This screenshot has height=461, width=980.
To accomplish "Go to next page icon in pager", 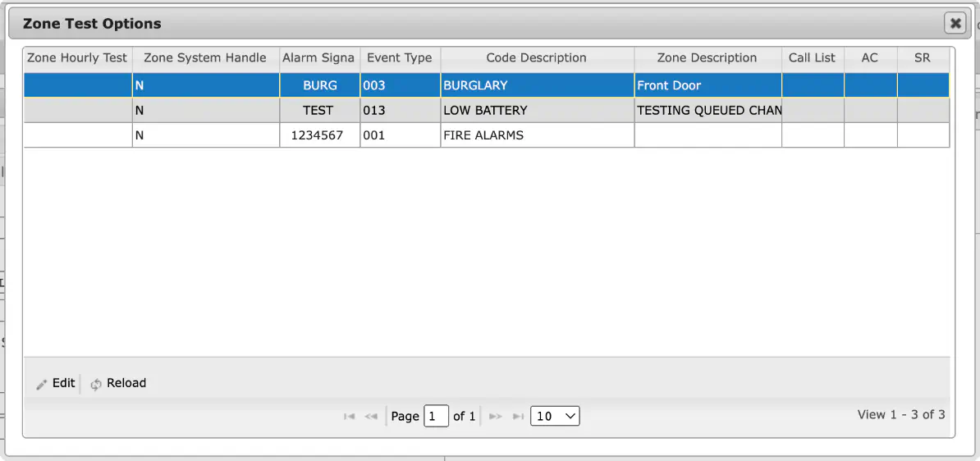I will tap(496, 416).
